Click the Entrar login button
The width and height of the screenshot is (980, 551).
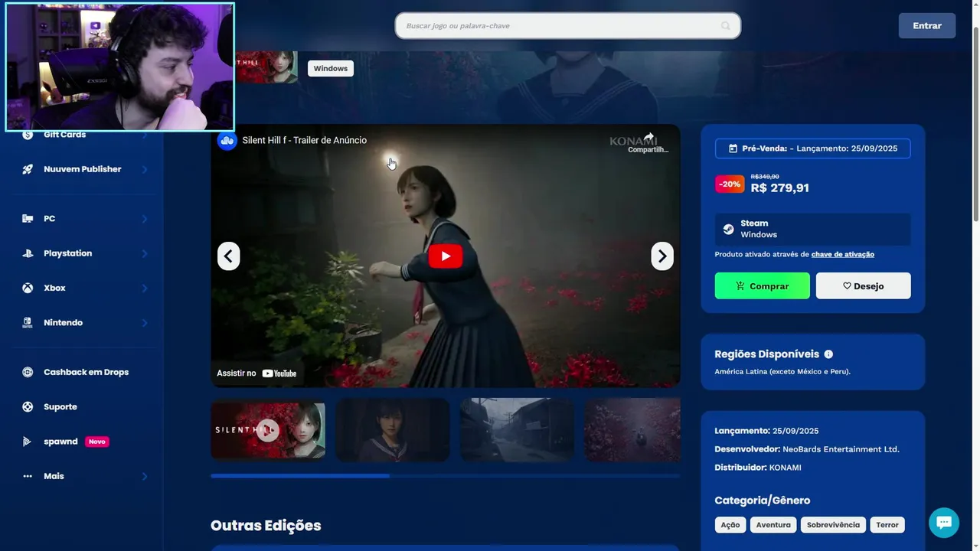point(927,26)
